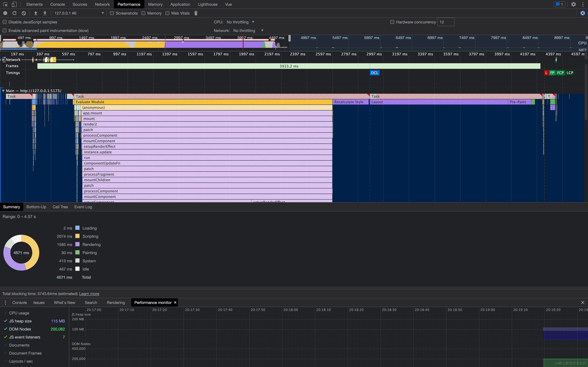Click the Hardware concurrency input field
The height and width of the screenshot is (367, 588).
[x=445, y=22]
